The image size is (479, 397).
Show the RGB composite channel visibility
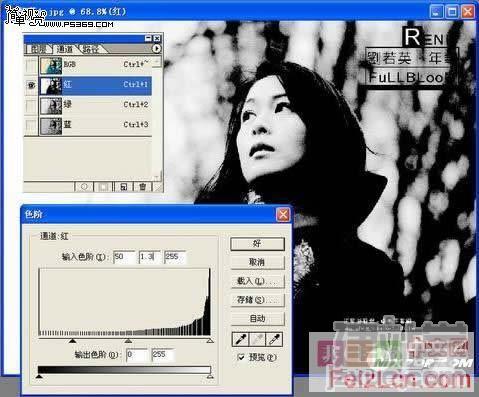(x=31, y=65)
